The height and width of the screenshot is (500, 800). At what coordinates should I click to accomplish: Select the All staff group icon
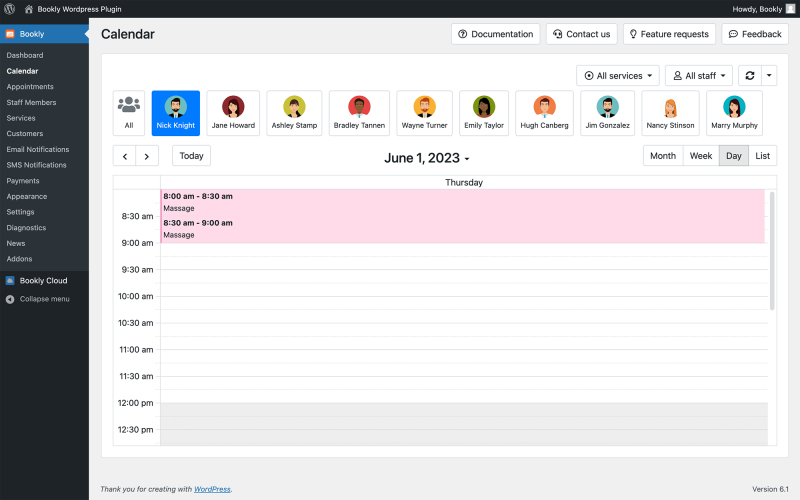(129, 113)
